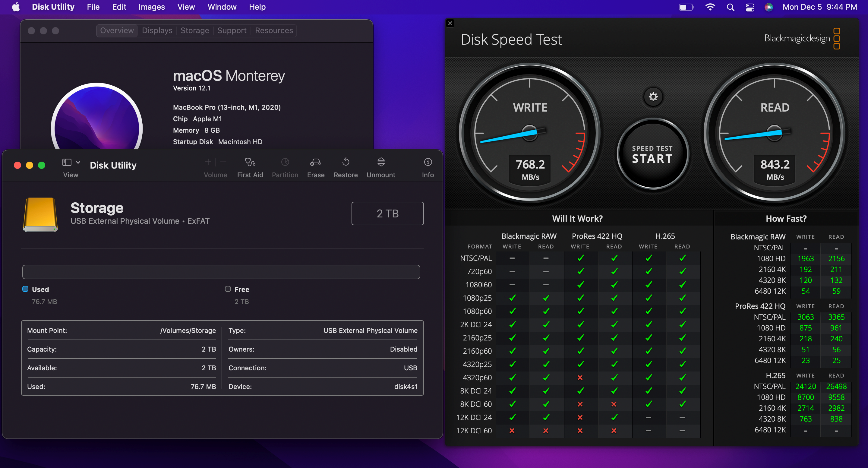Show Info for the Storage volume
The height and width of the screenshot is (468, 868).
pos(428,167)
